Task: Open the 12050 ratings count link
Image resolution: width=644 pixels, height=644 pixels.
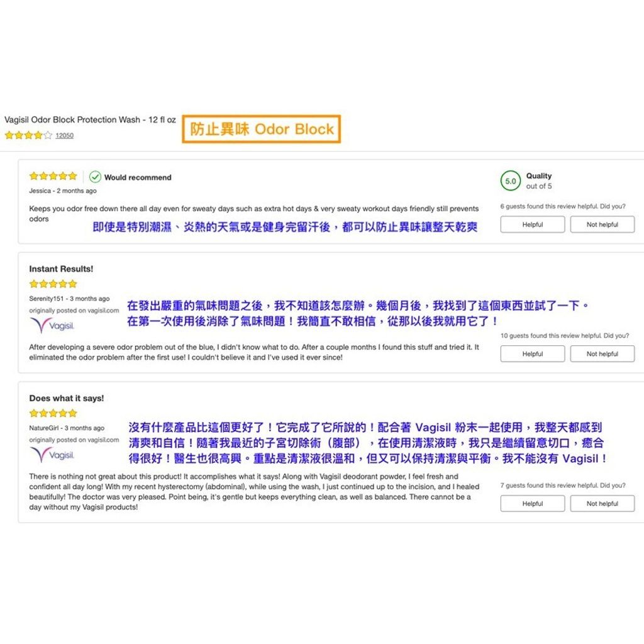Action: coord(64,135)
